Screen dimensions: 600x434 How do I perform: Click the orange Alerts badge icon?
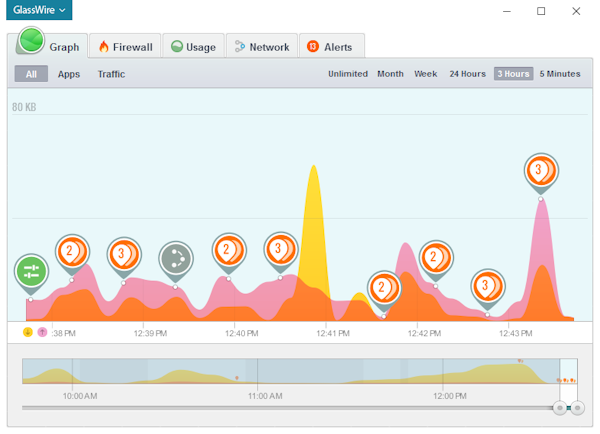pos(313,47)
